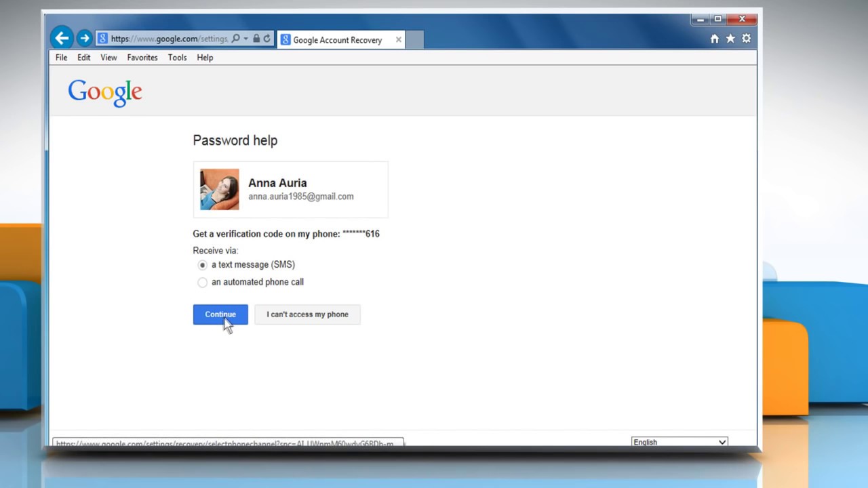
Task: Go back with the browser Back arrow
Action: coord(62,38)
